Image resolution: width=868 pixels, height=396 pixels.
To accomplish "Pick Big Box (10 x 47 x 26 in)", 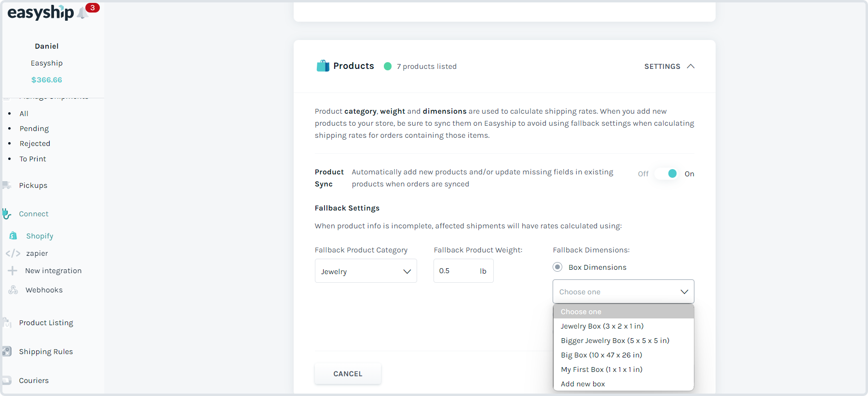I will click(x=601, y=355).
